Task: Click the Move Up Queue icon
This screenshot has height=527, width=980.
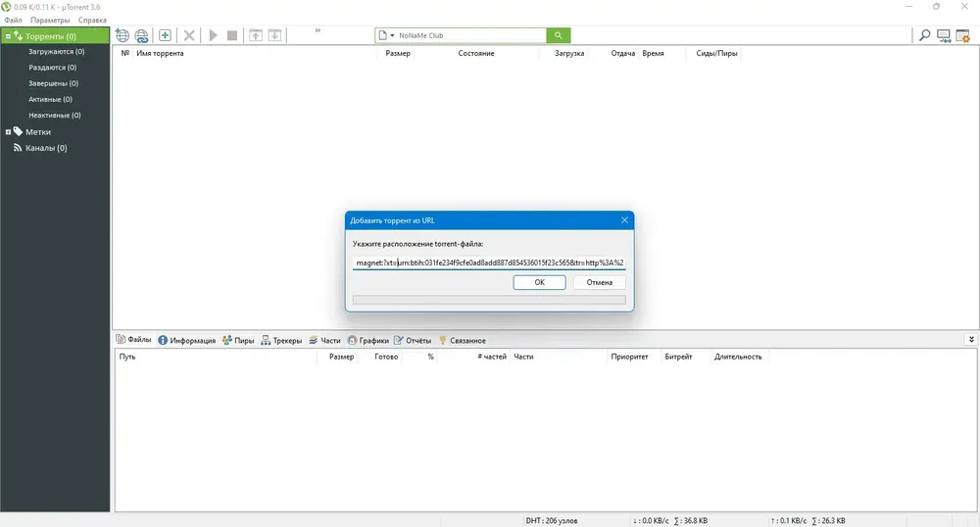Action: point(256,35)
